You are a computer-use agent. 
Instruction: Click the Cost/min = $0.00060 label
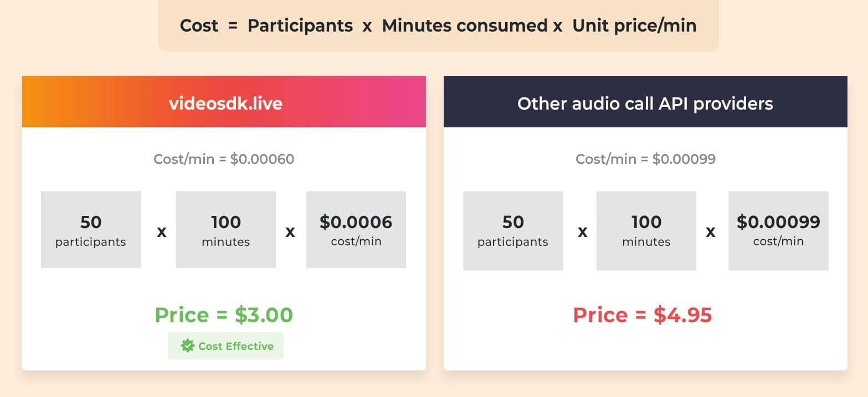tap(224, 159)
